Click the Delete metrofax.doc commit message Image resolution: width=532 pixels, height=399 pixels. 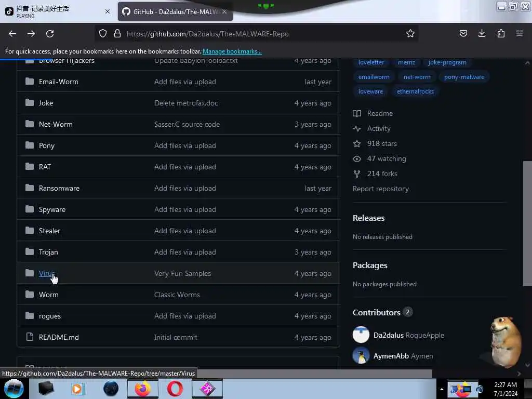186,103
